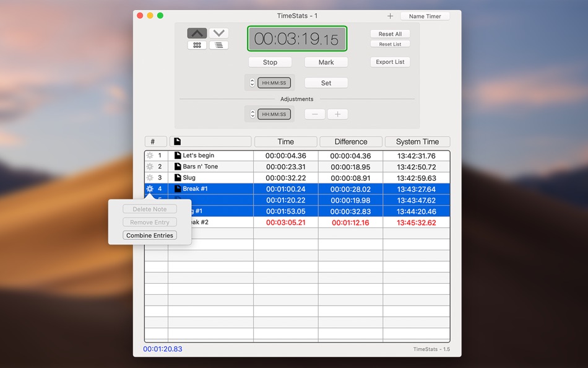Click the stepper beside the Set time field
Screen dimensions: 588x368
[x=252, y=82]
